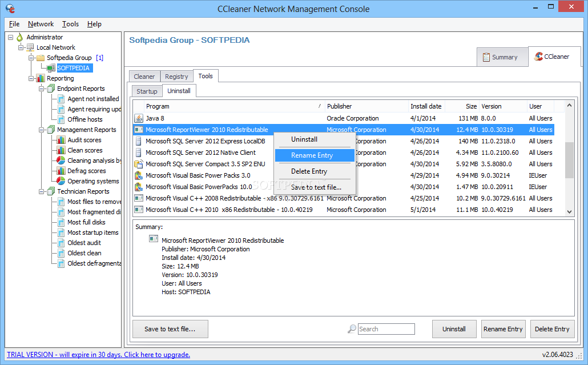Click the SQL Server 2012 Express LocalDB icon
The width and height of the screenshot is (588, 365).
coord(139,141)
